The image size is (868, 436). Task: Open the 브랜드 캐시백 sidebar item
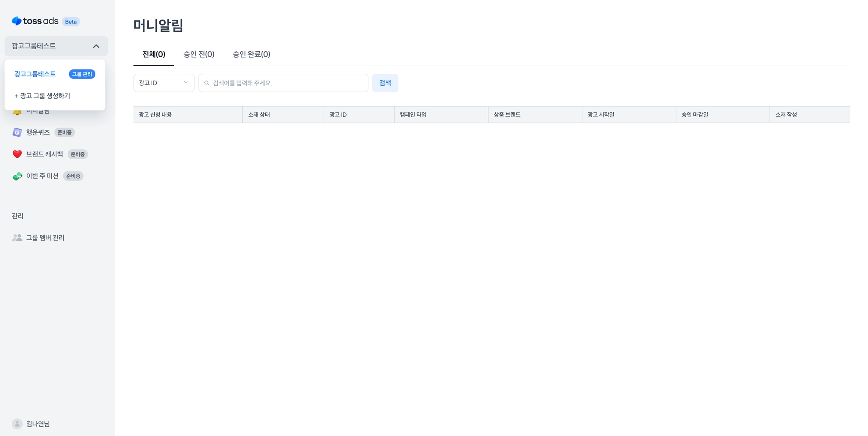point(45,154)
